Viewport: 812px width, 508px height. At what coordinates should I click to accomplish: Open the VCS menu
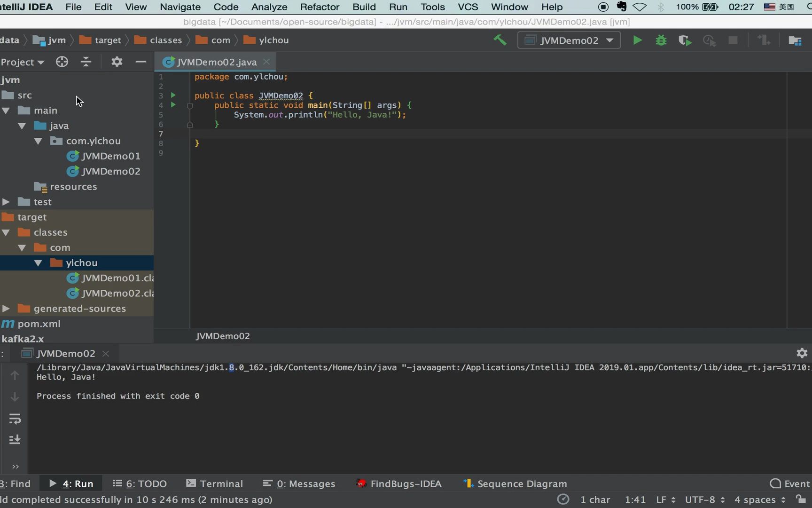click(468, 7)
